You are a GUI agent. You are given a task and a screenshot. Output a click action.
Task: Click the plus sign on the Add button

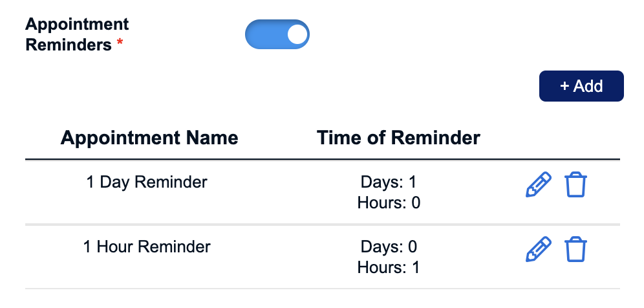pos(564,86)
